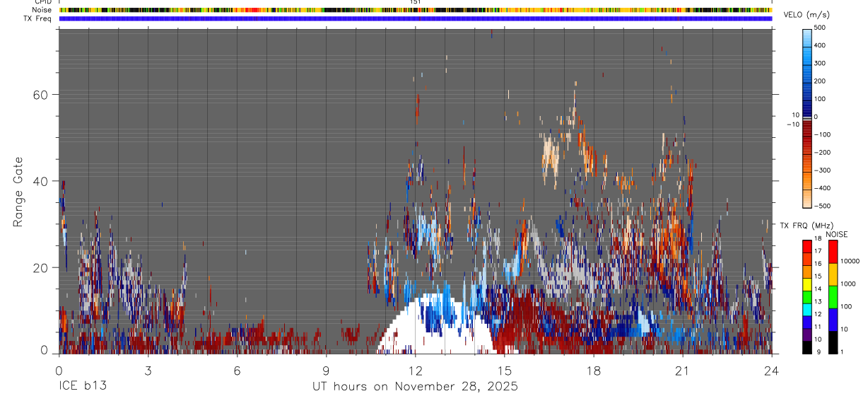Click the 'Noise' row label above the plot
The height and width of the screenshot is (401, 868).
click(42, 10)
